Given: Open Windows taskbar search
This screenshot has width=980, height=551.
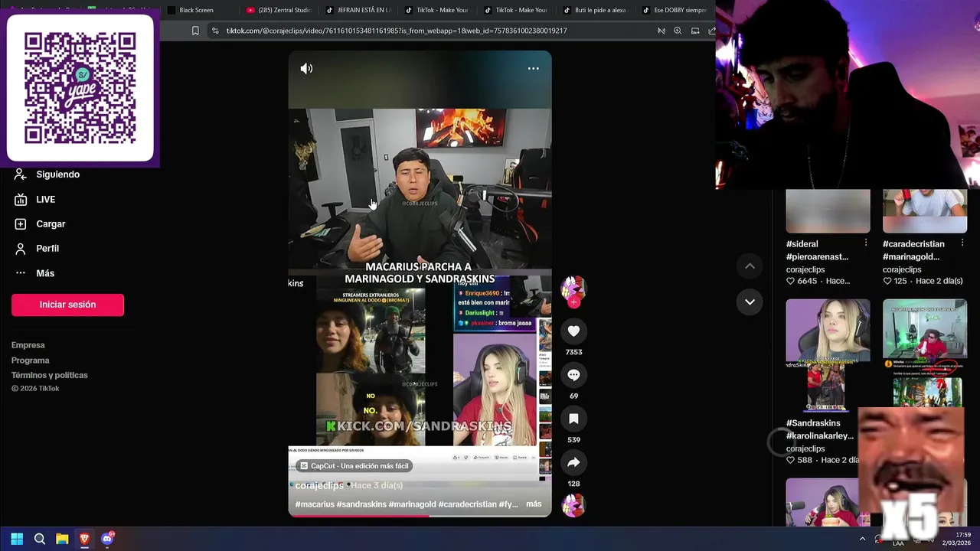Looking at the screenshot, I should [40, 539].
